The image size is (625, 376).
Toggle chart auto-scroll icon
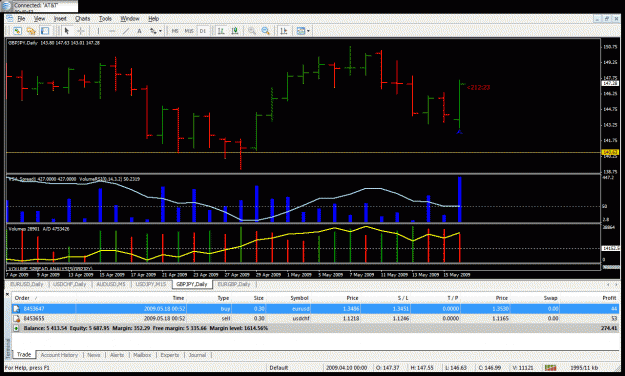(x=283, y=31)
